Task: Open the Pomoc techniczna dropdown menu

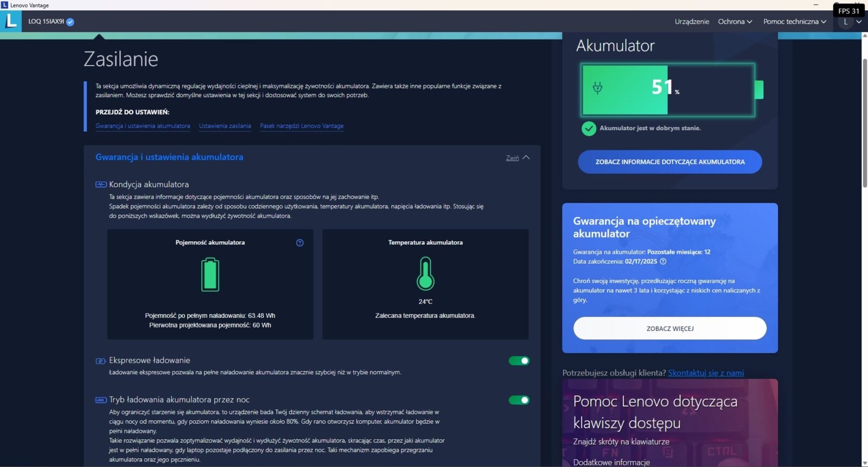Action: [x=795, y=22]
